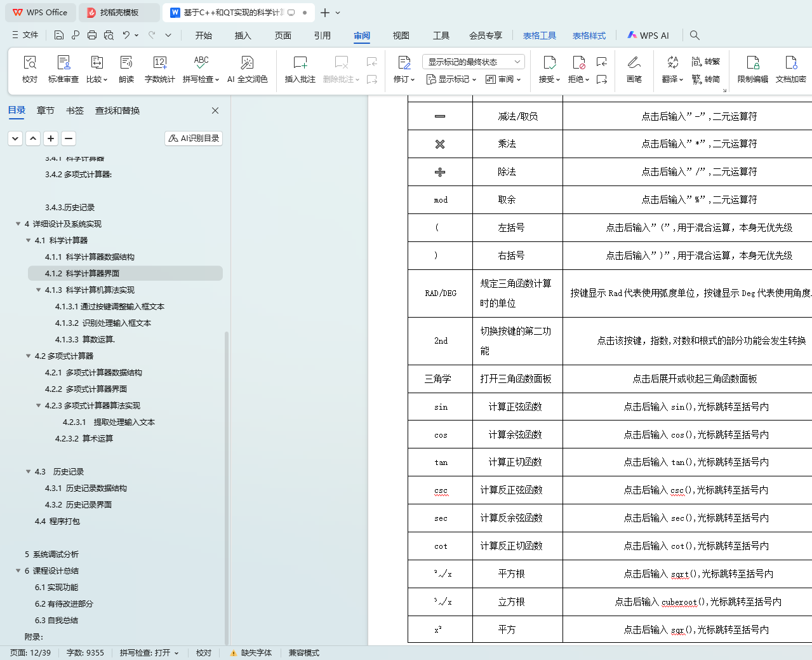Click the navigation pane vertical scrollbar
This screenshot has height=660, width=812.
click(x=227, y=487)
